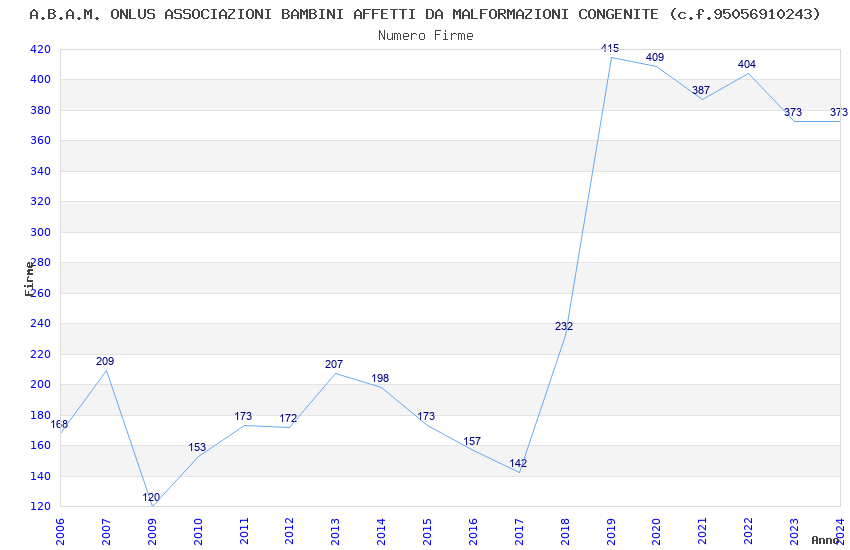
Task: Click year 2018 on the x-axis
Action: (565, 532)
